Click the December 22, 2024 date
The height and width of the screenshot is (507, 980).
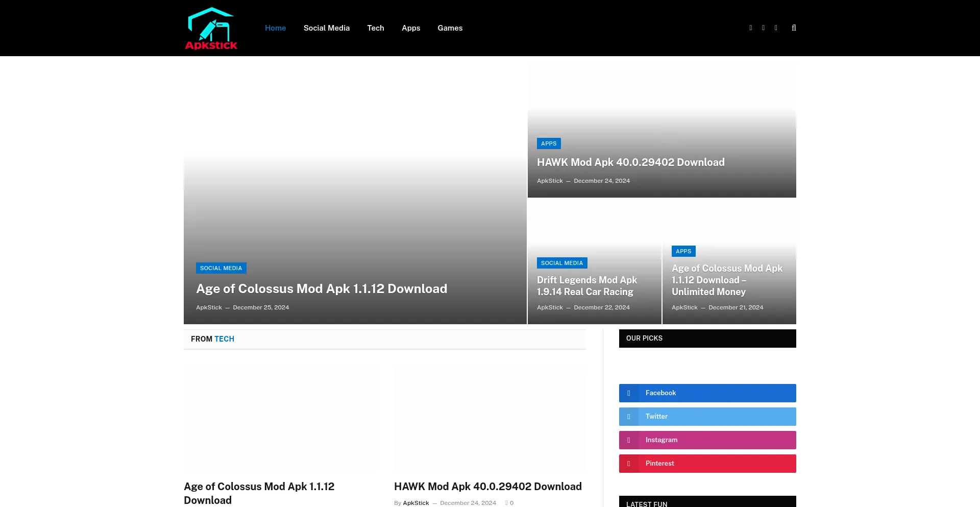point(602,307)
